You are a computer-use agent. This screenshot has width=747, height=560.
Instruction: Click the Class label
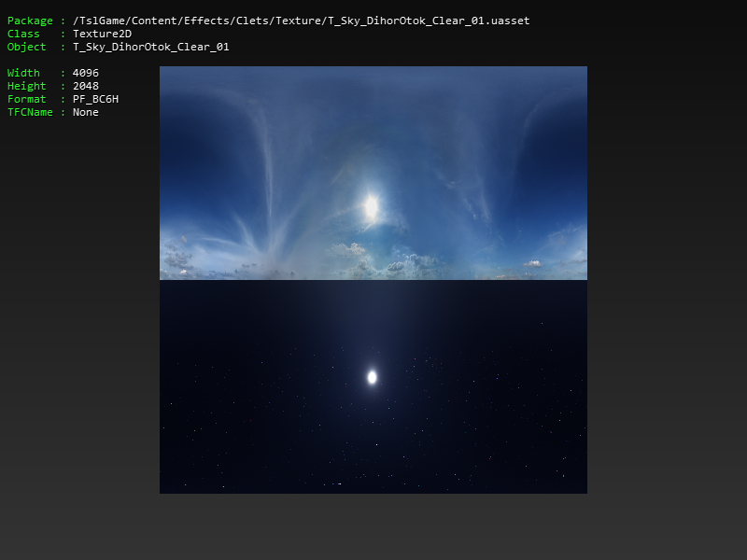point(23,34)
